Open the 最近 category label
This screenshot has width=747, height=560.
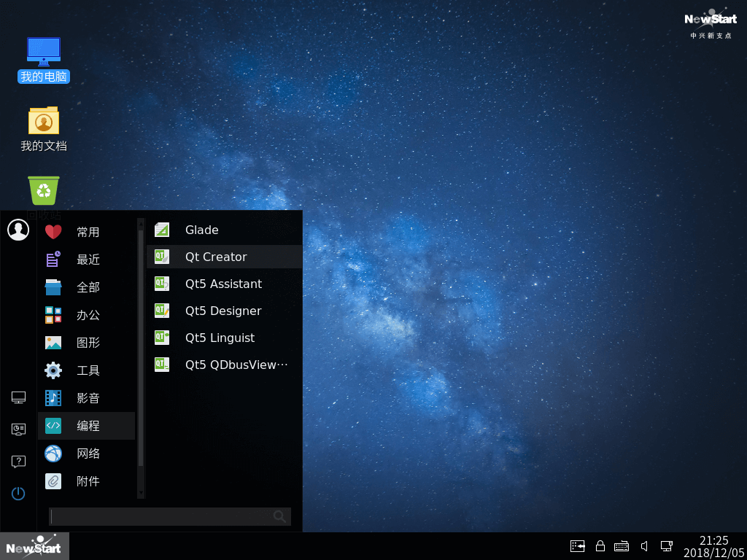pyautogui.click(x=88, y=260)
